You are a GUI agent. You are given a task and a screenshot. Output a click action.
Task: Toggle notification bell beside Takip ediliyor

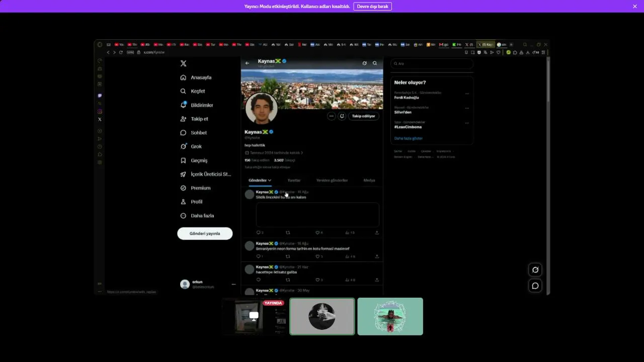pos(342,116)
